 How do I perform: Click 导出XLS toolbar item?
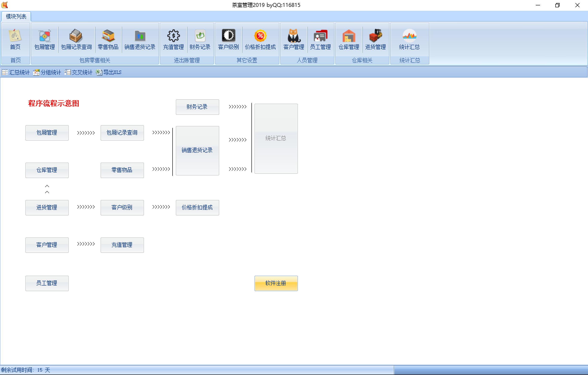(109, 72)
